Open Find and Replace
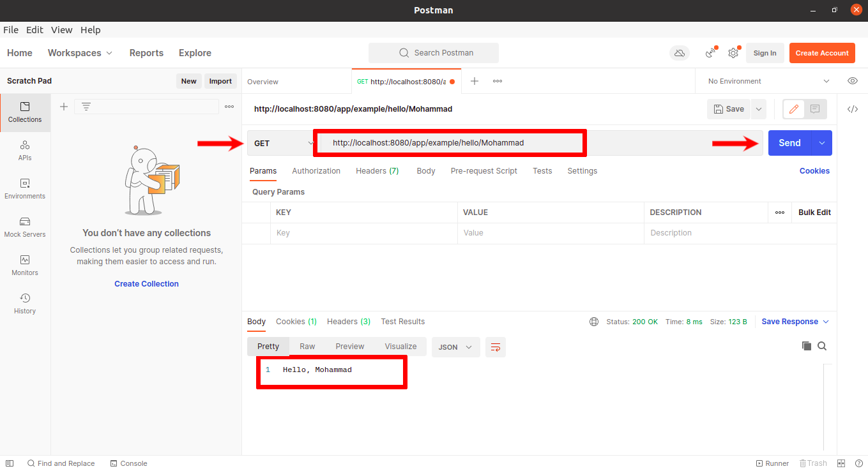This screenshot has height=471, width=868. click(61, 463)
